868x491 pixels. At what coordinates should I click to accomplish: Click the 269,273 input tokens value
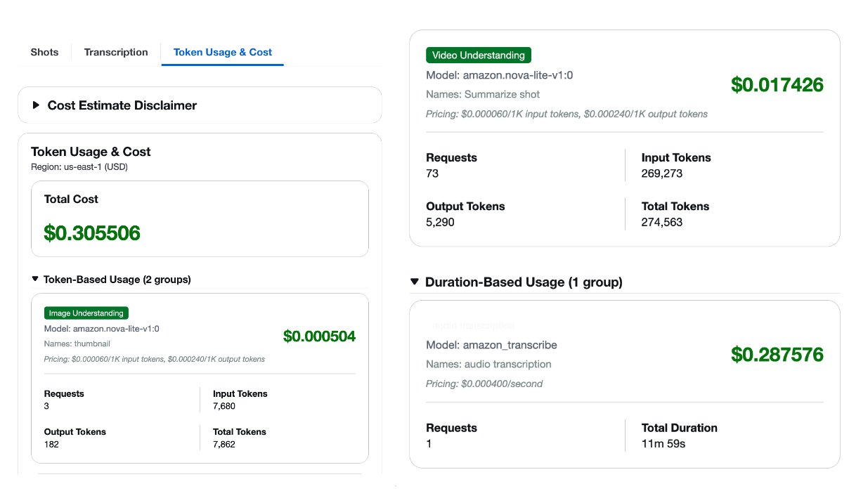[x=661, y=174]
